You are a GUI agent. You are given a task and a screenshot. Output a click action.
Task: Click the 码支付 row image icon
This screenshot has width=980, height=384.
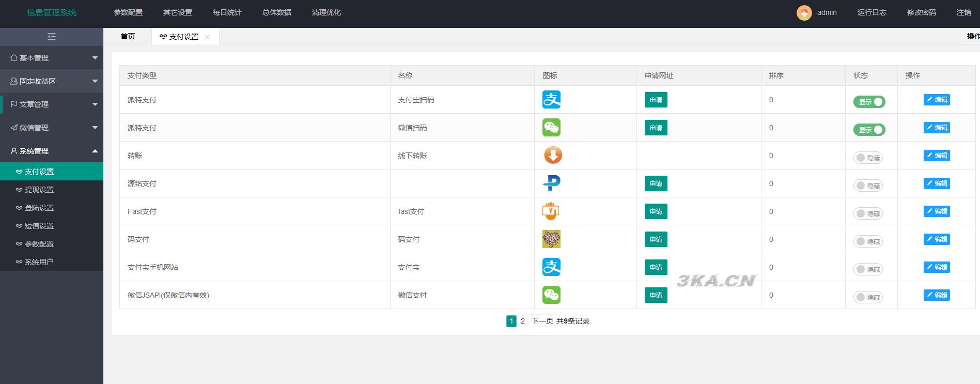tap(551, 239)
